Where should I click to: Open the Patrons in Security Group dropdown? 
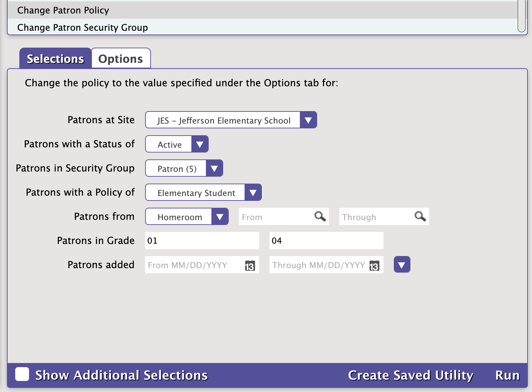click(x=214, y=168)
